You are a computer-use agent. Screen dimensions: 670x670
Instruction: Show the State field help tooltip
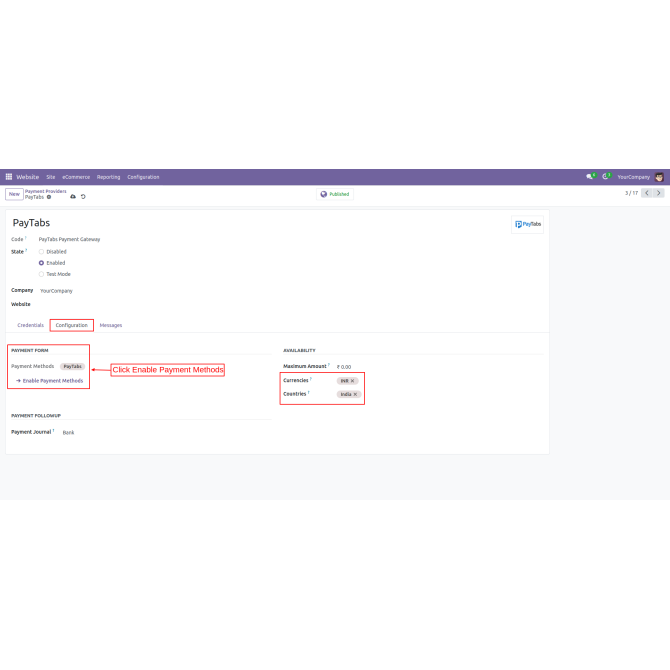coord(26,250)
